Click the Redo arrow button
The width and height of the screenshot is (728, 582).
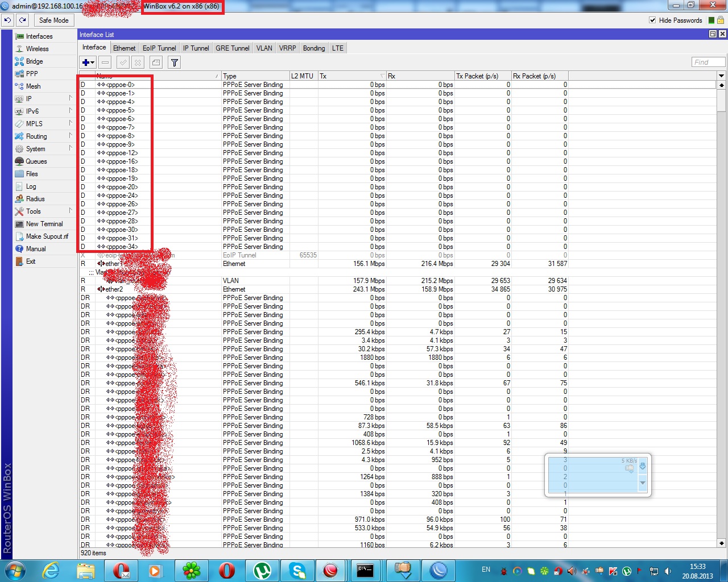22,20
